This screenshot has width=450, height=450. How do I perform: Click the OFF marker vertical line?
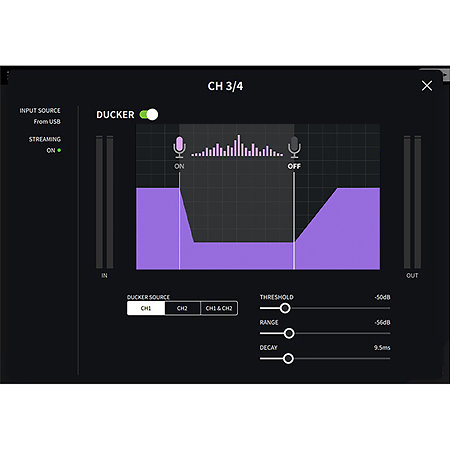click(294, 221)
